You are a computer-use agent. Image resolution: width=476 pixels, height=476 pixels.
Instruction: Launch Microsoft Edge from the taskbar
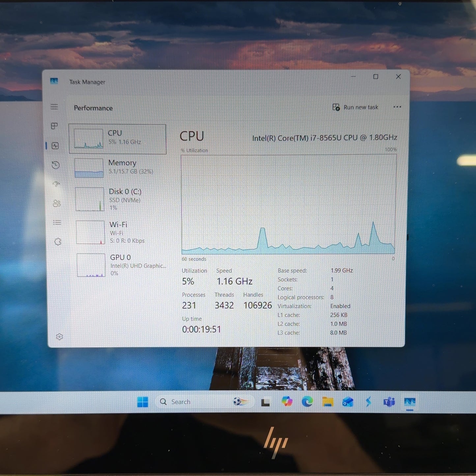[x=307, y=402]
